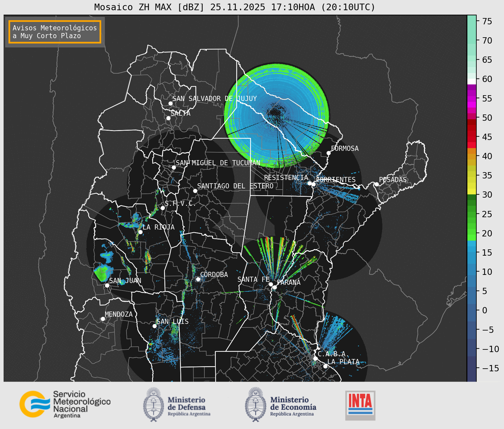Viewport: 504px width, 429px height.
Task: Click the INTA logo
Action: pyautogui.click(x=360, y=405)
